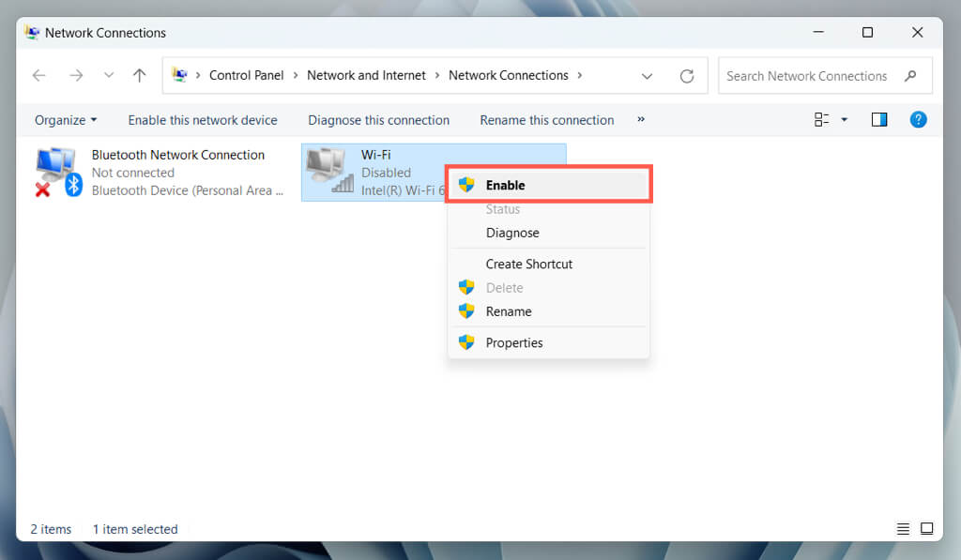Toggle the preview pane button
The height and width of the screenshot is (560, 961).
[879, 119]
